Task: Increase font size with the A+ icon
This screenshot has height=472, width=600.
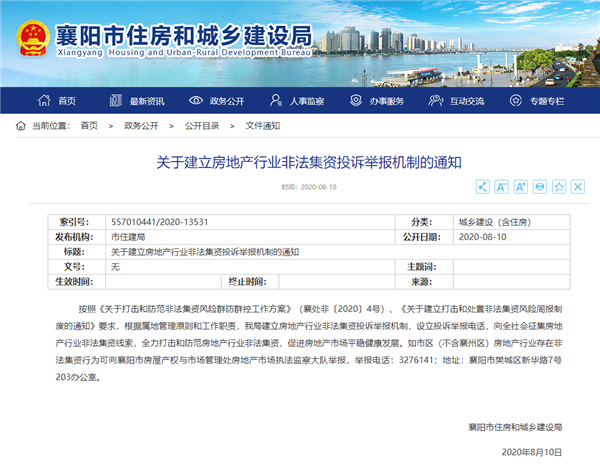Action: pos(520,187)
